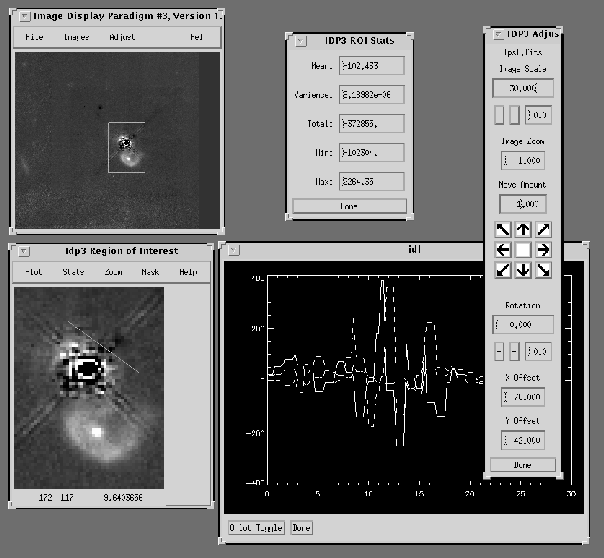The height and width of the screenshot is (558, 604).
Task: Open Adjust menu in Image Display window
Action: 122,37
